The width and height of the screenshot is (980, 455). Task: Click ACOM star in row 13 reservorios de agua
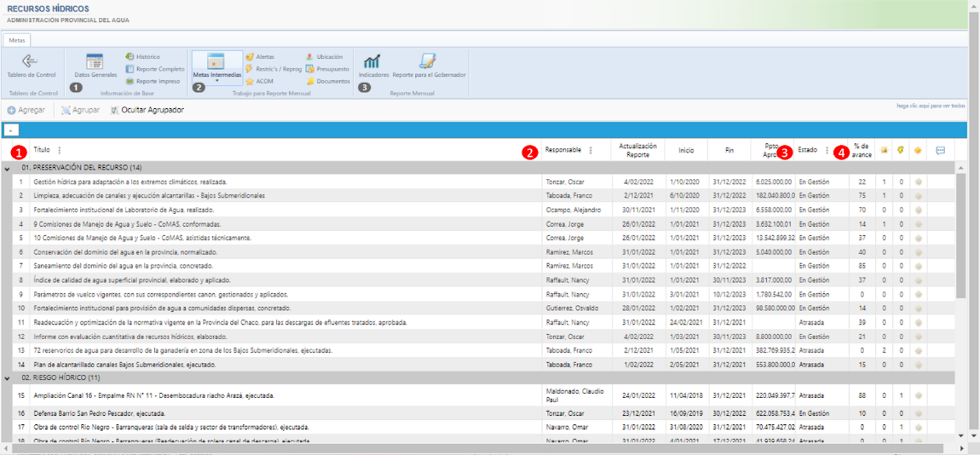tap(918, 350)
